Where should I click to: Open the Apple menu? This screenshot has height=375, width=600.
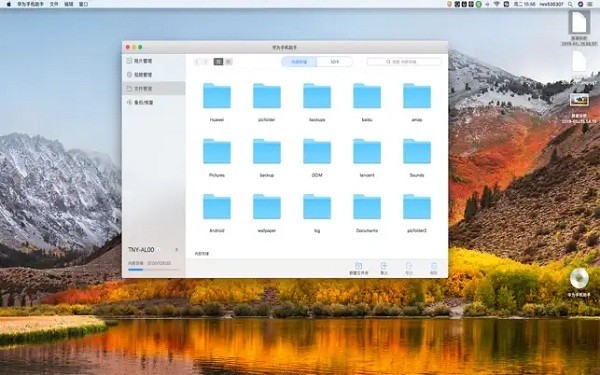click(9, 4)
